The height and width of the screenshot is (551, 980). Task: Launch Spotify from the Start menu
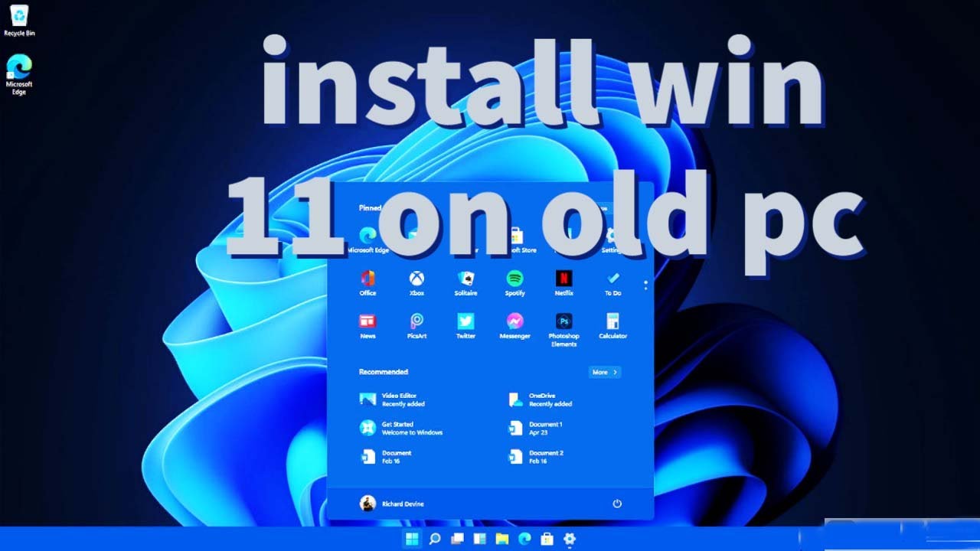pos(514,282)
